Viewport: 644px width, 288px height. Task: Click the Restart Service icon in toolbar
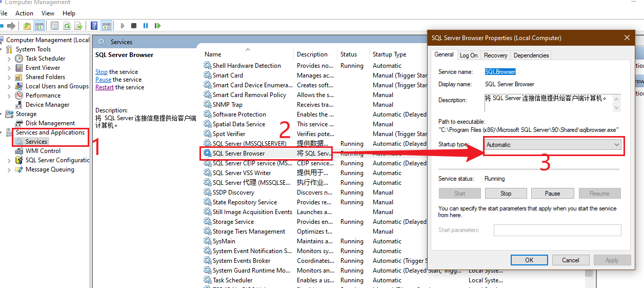(x=157, y=26)
